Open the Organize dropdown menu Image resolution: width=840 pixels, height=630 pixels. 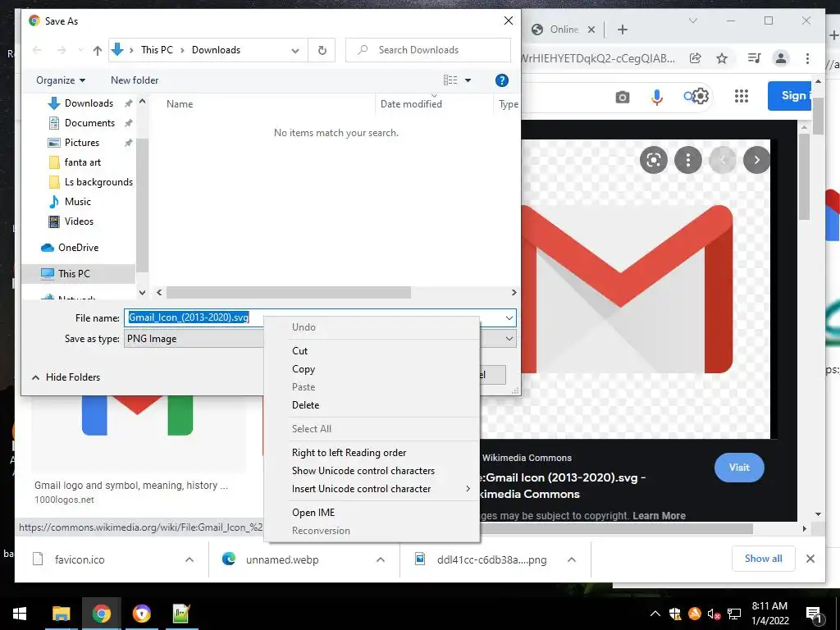(61, 80)
